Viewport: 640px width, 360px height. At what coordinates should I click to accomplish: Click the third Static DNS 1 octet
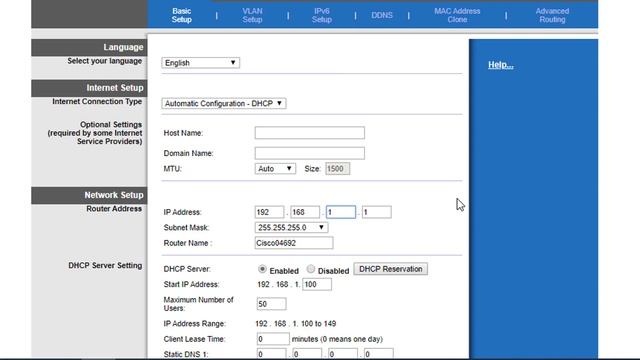[x=343, y=354]
